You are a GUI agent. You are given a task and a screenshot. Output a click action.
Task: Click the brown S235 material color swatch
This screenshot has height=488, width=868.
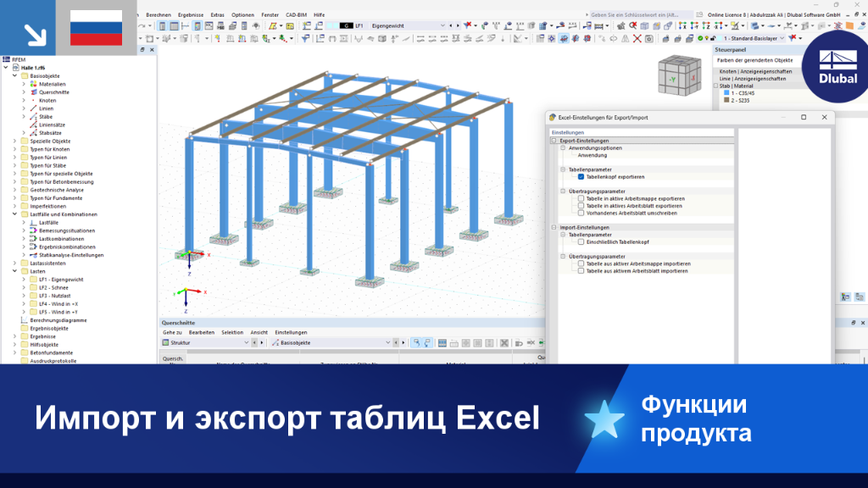tap(726, 100)
